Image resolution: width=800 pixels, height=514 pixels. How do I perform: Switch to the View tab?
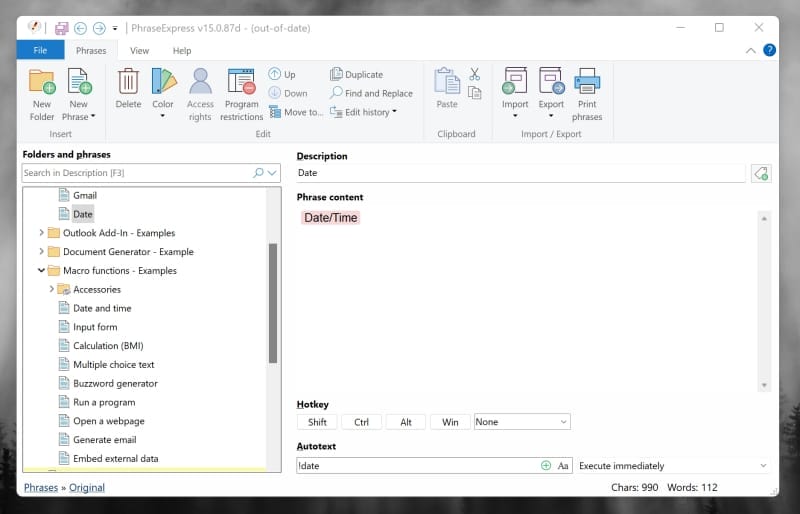[x=139, y=51]
